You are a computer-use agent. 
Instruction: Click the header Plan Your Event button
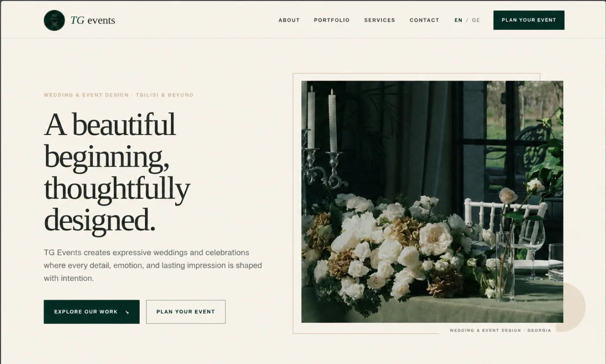click(x=529, y=20)
